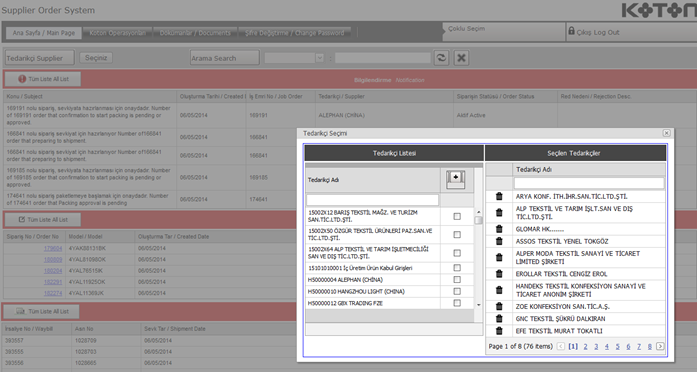This screenshot has width=697, height=372.
Task: Check HS0000004 ALEPHAN (CHINA) box
Action: [x=457, y=280]
